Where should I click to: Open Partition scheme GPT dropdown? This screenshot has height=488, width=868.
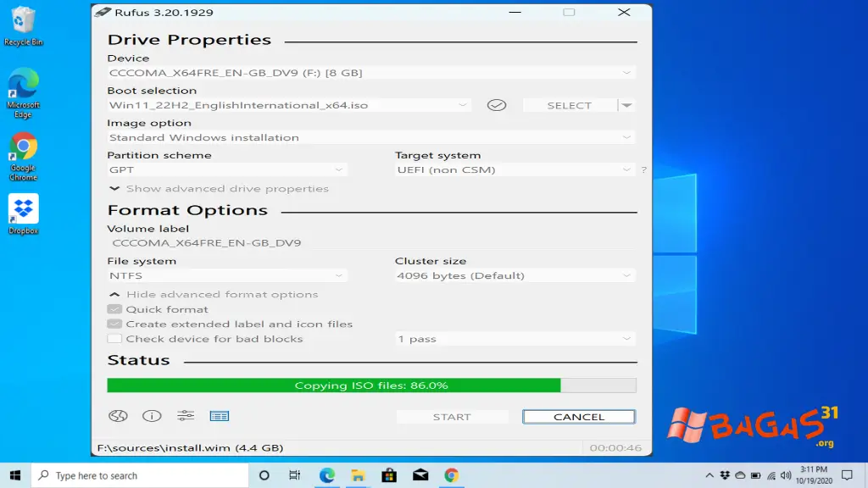(x=227, y=169)
